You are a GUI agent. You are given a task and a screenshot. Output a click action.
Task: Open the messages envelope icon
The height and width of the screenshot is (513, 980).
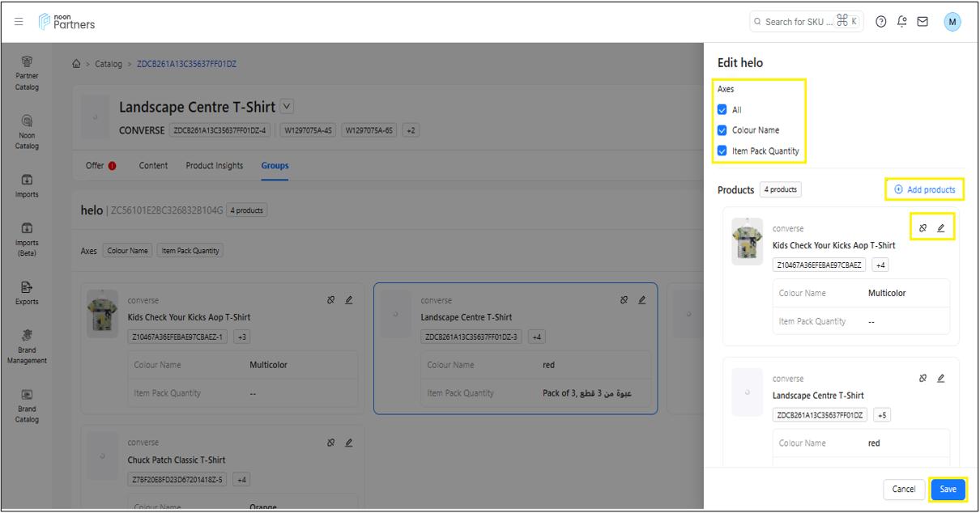click(x=922, y=22)
